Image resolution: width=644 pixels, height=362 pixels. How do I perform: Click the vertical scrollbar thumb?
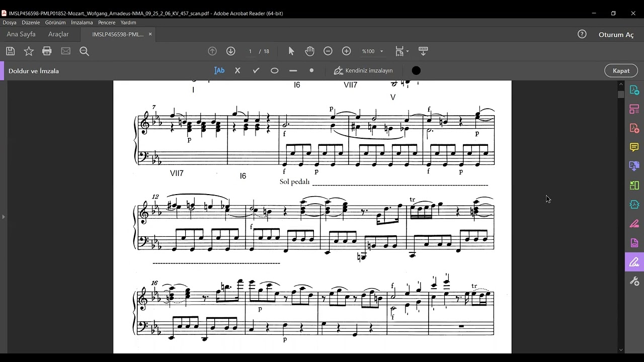click(621, 95)
